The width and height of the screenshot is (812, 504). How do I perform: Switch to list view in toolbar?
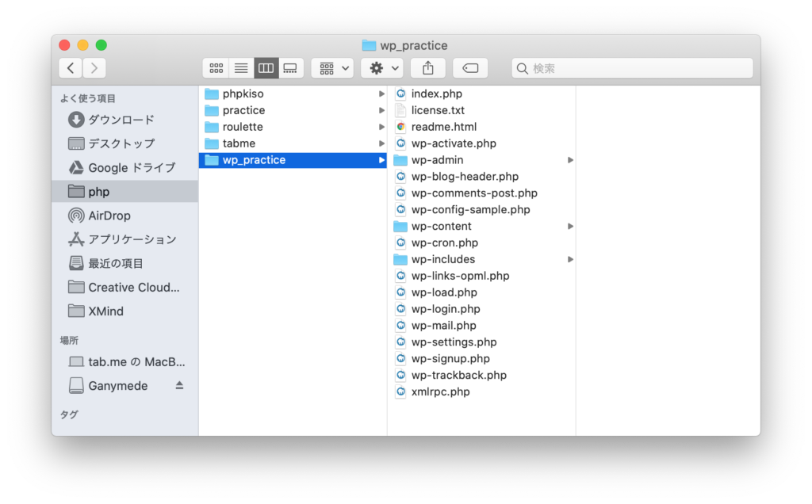tap(241, 68)
